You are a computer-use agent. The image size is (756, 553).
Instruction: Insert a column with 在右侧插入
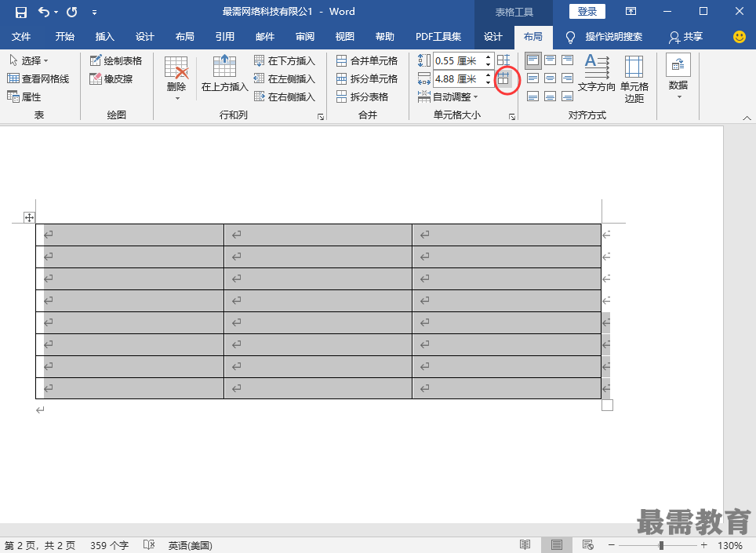point(284,97)
